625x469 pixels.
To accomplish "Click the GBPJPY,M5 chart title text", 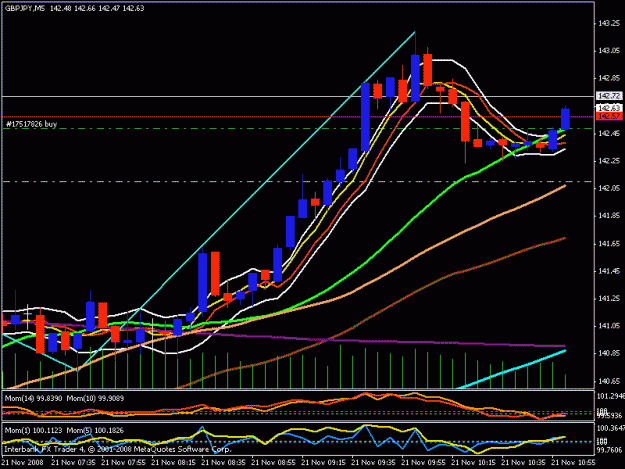I will (25, 8).
